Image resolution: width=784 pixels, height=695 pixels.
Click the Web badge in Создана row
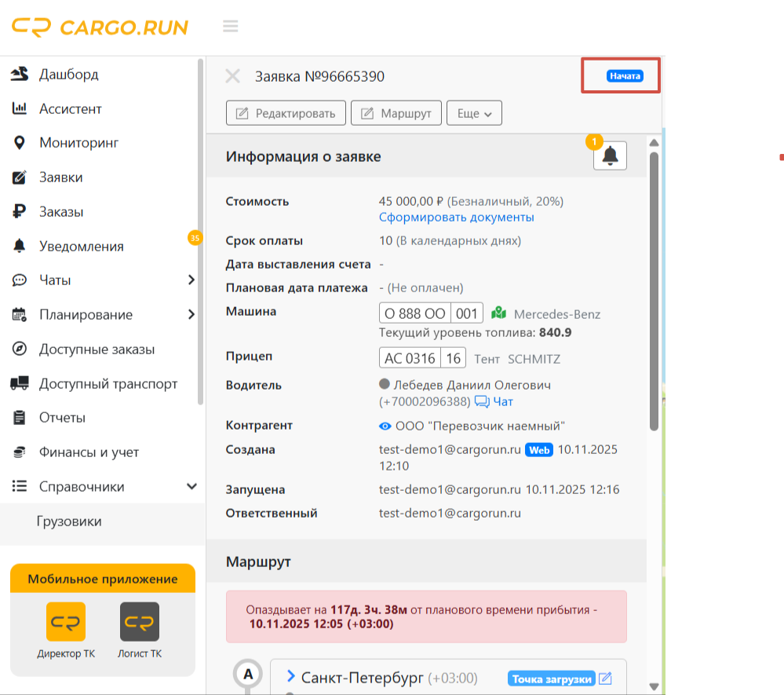(539, 450)
